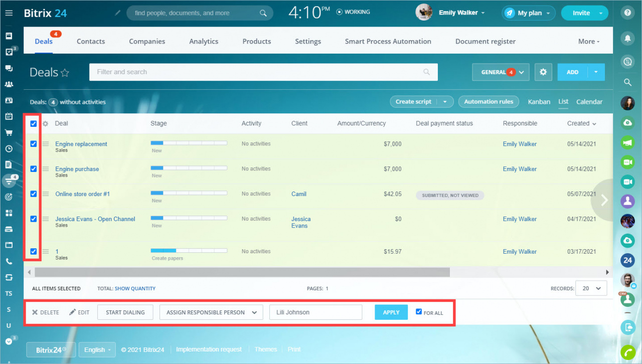Switch to Kanban view
Viewport: 642px width, 364px height.
[x=539, y=102]
